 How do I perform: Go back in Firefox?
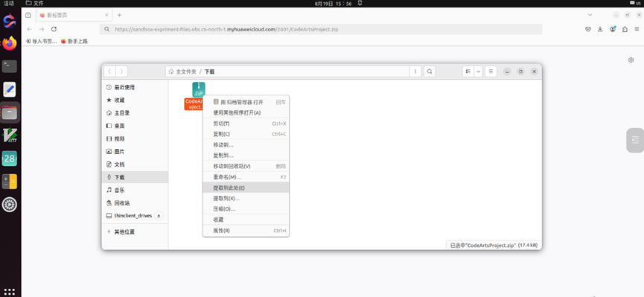[29, 29]
